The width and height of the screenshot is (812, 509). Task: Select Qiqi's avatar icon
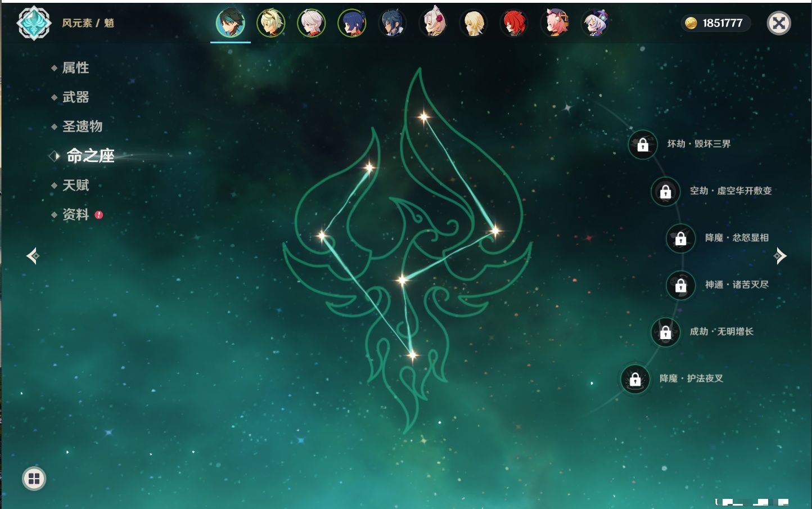595,24
